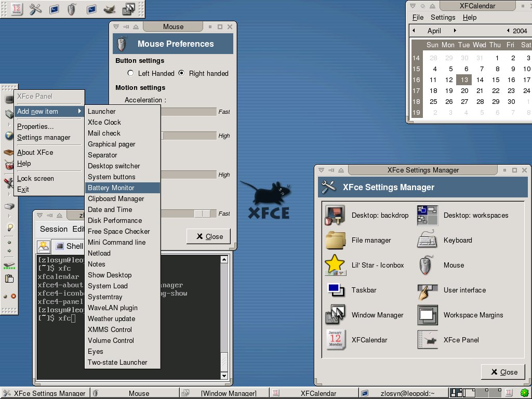Close the XFce Settings Manager via Close button

coord(503,372)
